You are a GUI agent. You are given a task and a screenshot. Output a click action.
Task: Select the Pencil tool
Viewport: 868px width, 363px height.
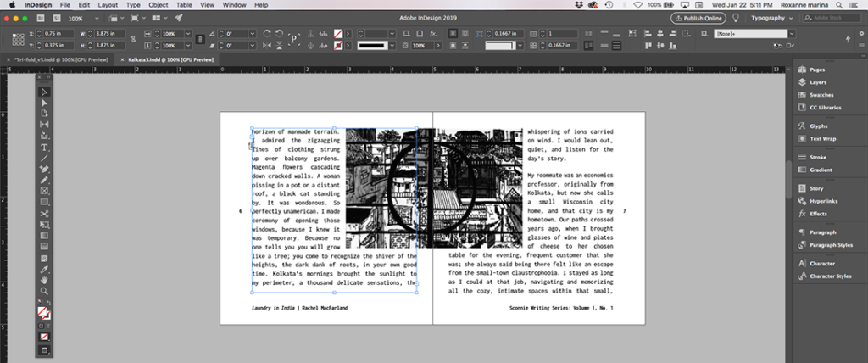[x=44, y=180]
